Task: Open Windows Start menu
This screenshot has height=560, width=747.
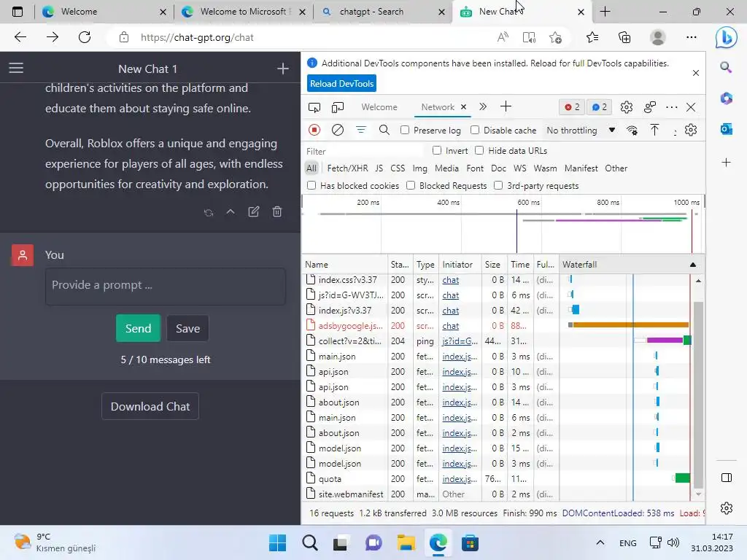Action: point(278,542)
